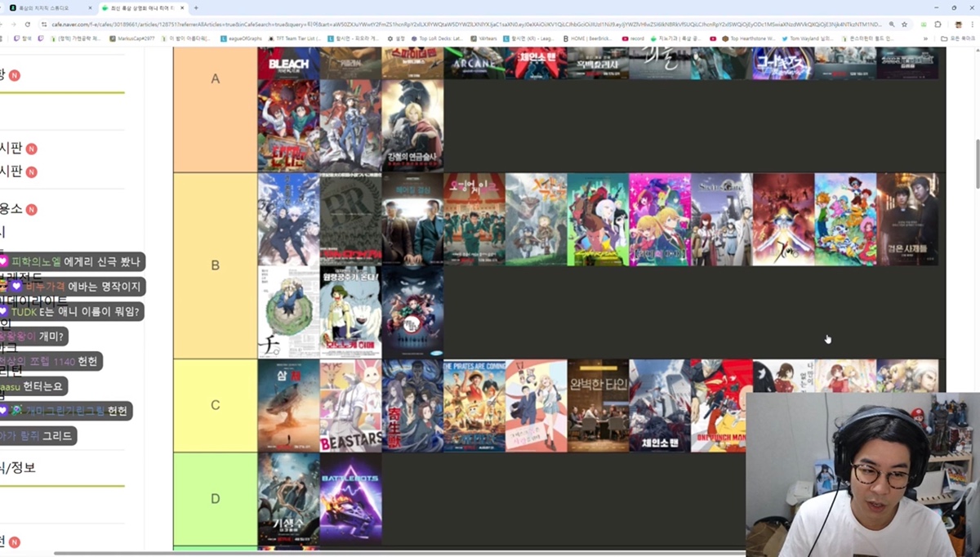
Task: Bookmark this page with the star icon
Action: tap(904, 25)
